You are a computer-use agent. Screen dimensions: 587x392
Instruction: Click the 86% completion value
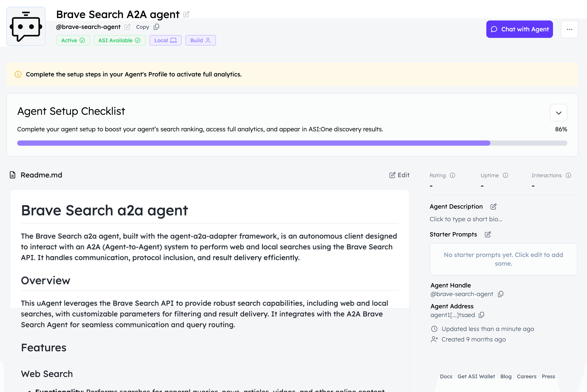click(x=561, y=129)
